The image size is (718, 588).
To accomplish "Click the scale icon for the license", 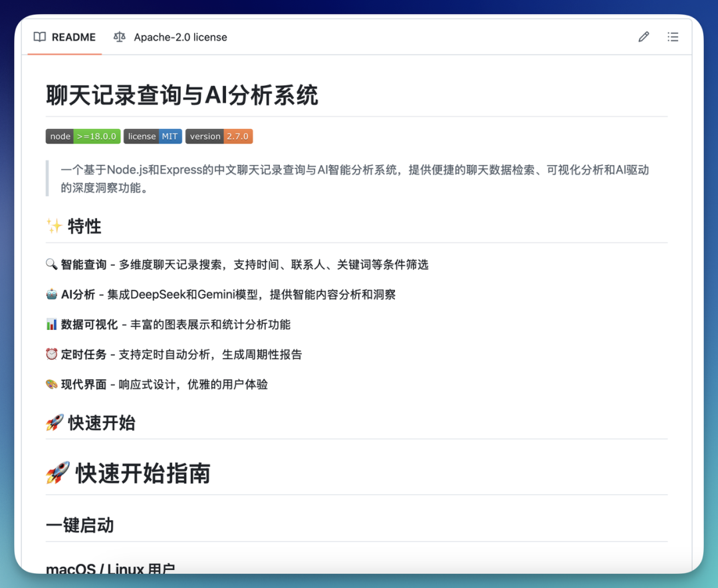I will coord(120,37).
